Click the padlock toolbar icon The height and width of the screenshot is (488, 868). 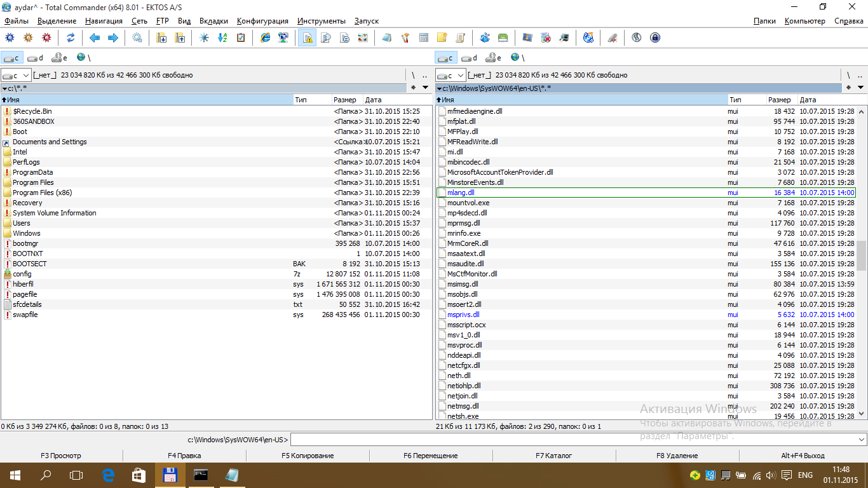pos(654,37)
